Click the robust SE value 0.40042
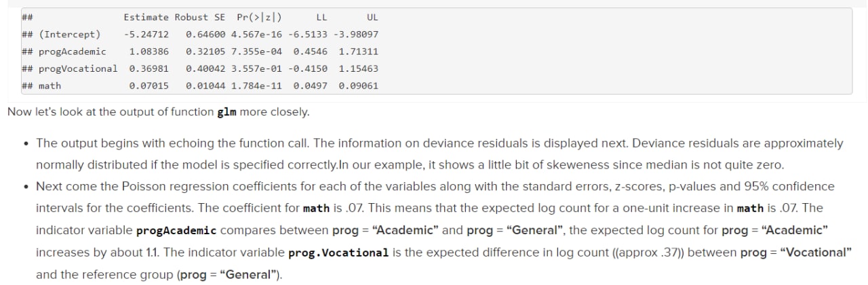The width and height of the screenshot is (868, 285). (205, 68)
